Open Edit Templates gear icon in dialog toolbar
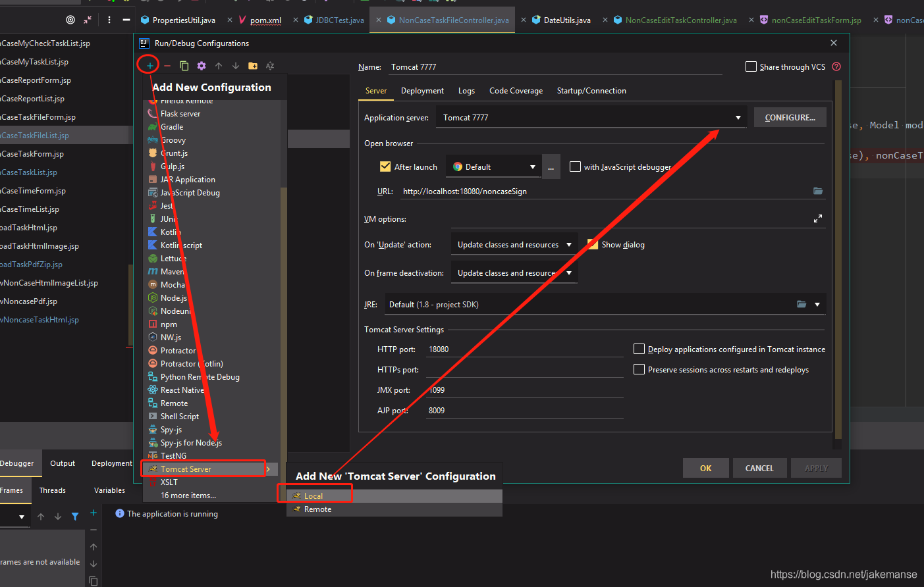The width and height of the screenshot is (924, 587). 202,66
